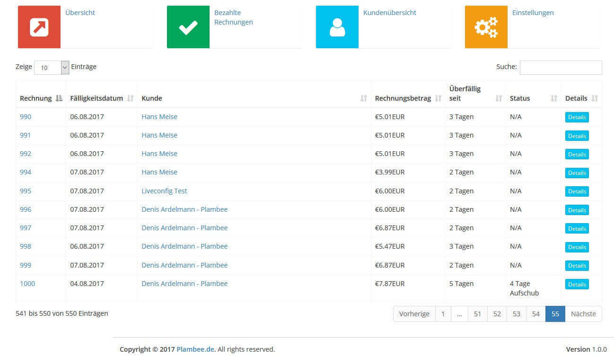This screenshot has width=614, height=364.
Task: Click the €3.99EUR amount cell
Action: (x=390, y=172)
